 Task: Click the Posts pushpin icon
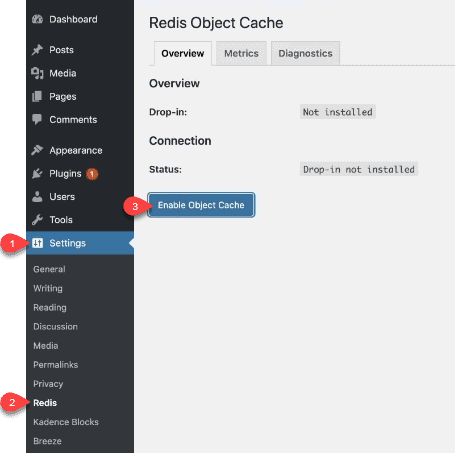coord(37,50)
